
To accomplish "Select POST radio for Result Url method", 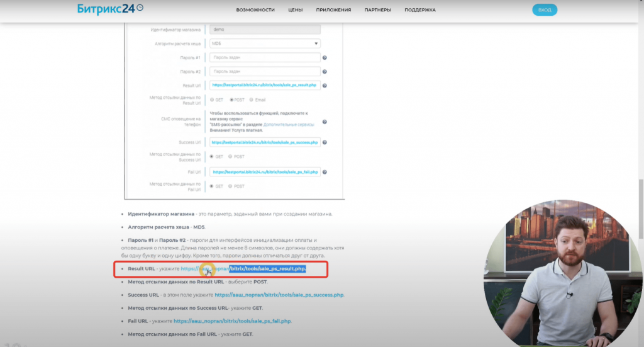I will pos(231,100).
